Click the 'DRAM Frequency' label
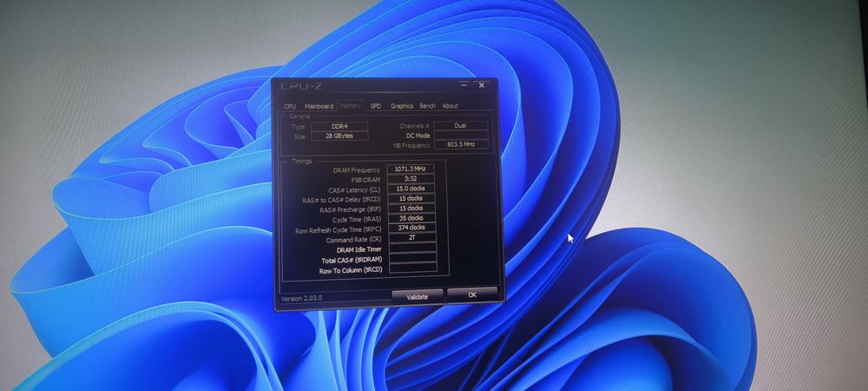The height and width of the screenshot is (391, 868). click(357, 170)
